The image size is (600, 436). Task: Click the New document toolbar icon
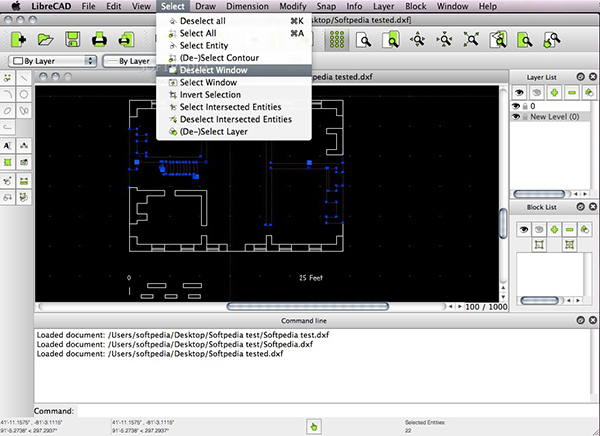coord(19,40)
